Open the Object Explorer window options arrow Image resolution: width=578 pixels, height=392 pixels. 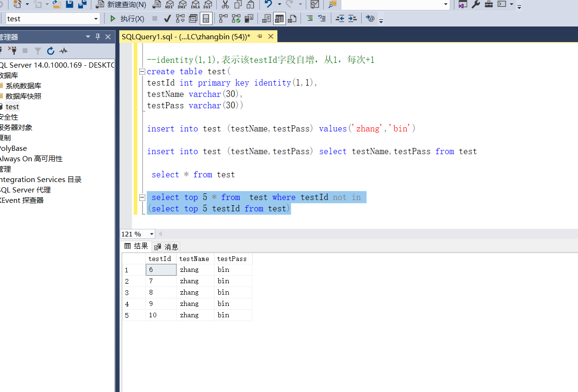[x=88, y=36]
